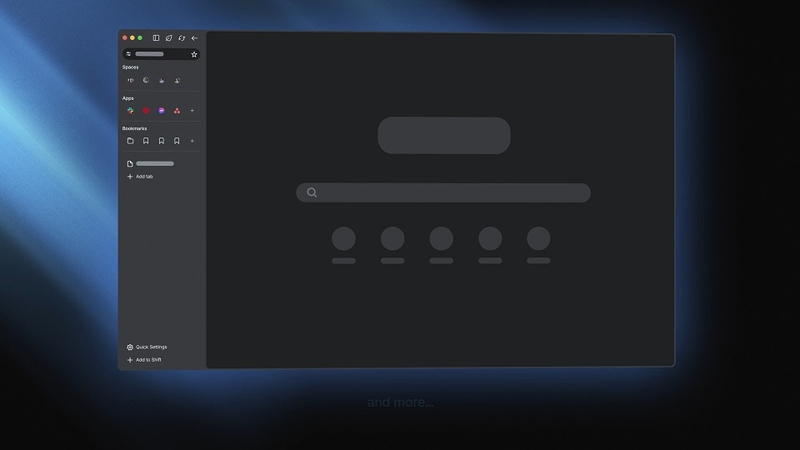Add a new app with plus icon
The image size is (800, 450).
coord(192,111)
